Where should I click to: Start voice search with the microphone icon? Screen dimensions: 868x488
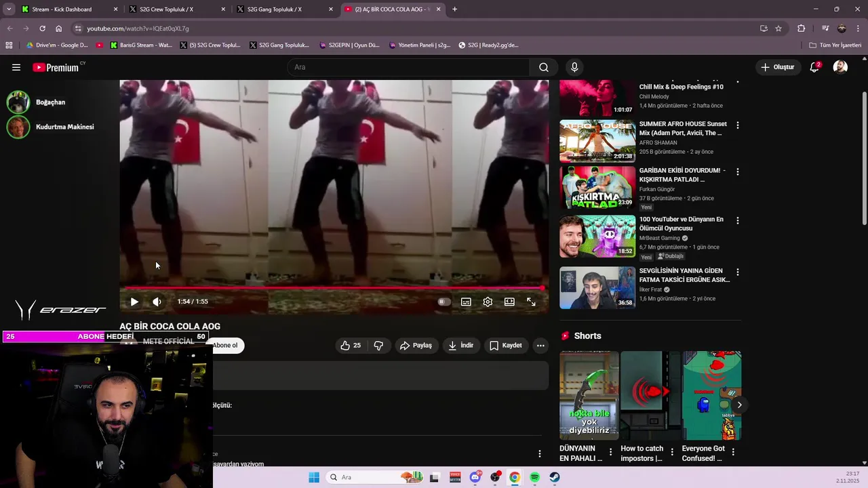point(574,67)
